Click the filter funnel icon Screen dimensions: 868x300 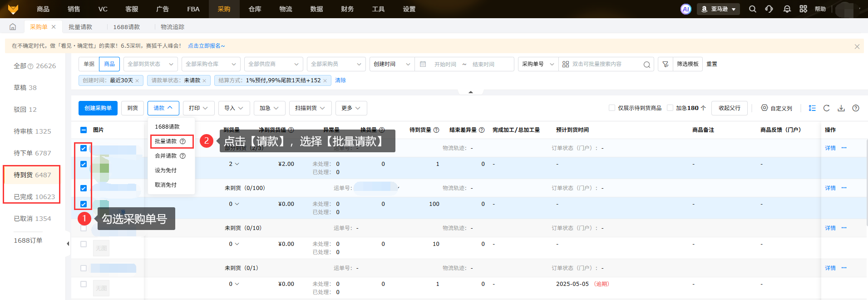click(x=665, y=64)
